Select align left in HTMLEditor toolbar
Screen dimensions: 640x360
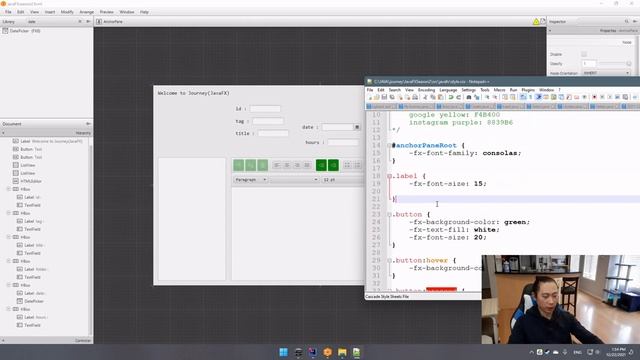[x=277, y=165]
